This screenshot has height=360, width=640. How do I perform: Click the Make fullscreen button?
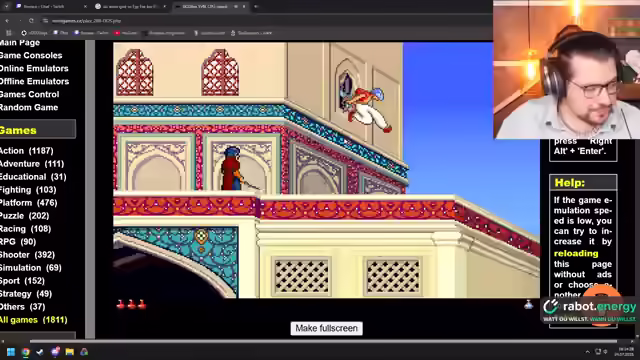tap(327, 329)
